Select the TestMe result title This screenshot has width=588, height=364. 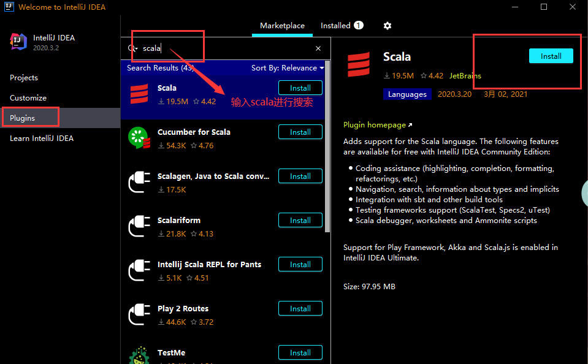(x=172, y=352)
